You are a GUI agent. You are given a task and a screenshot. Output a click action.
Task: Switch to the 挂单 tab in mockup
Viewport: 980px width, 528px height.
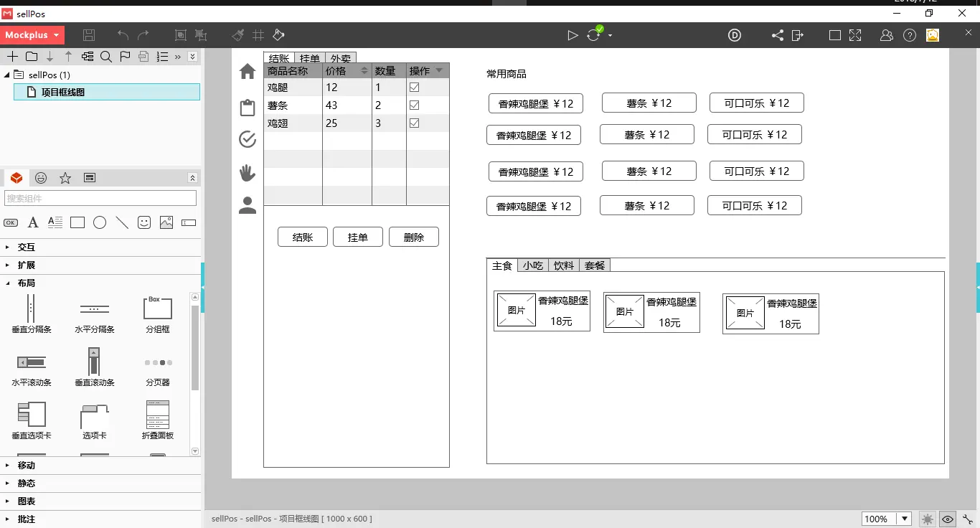(310, 58)
